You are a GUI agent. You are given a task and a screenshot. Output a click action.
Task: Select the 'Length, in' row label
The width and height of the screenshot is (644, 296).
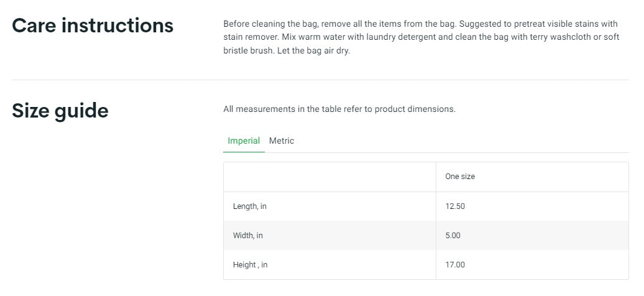tap(250, 206)
